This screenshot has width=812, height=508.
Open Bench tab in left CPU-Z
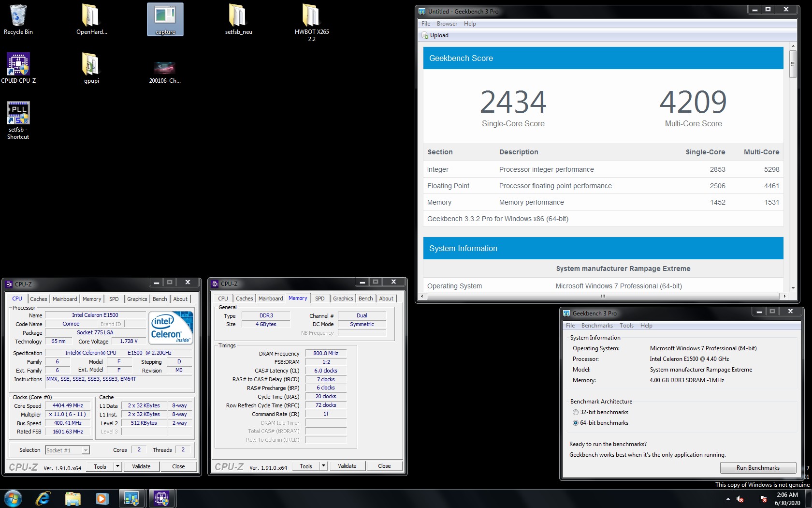click(x=160, y=299)
